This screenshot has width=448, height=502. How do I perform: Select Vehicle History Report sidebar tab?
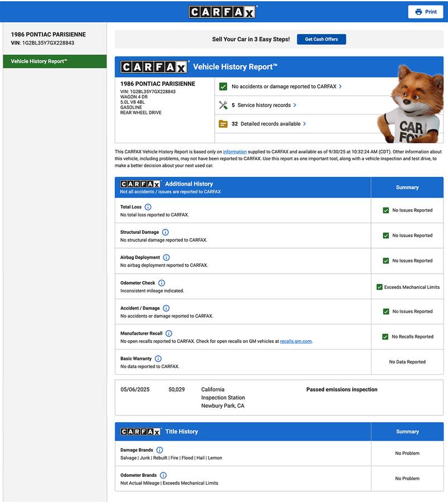pyautogui.click(x=54, y=61)
